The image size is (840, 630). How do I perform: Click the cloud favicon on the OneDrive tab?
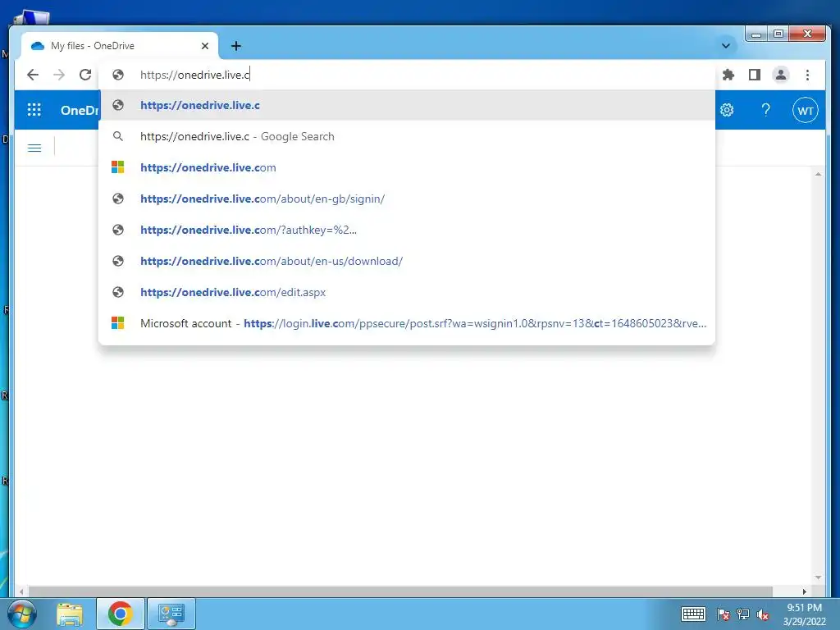point(38,46)
